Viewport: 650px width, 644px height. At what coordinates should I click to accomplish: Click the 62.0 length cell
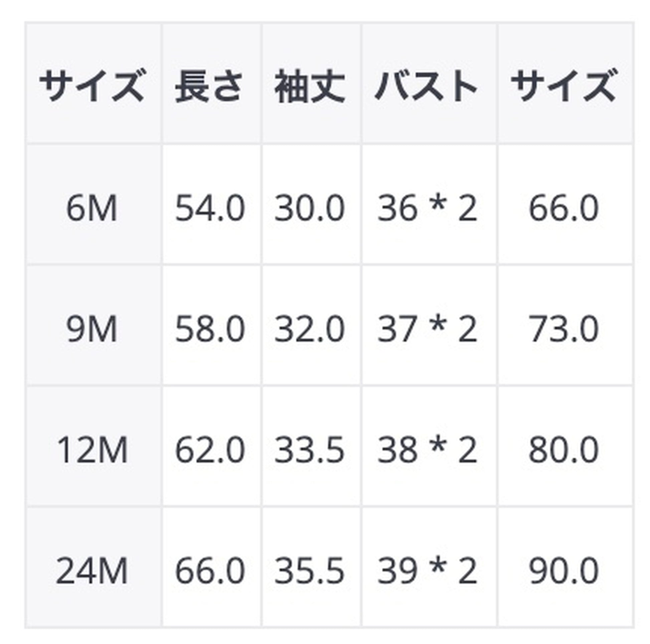point(210,450)
